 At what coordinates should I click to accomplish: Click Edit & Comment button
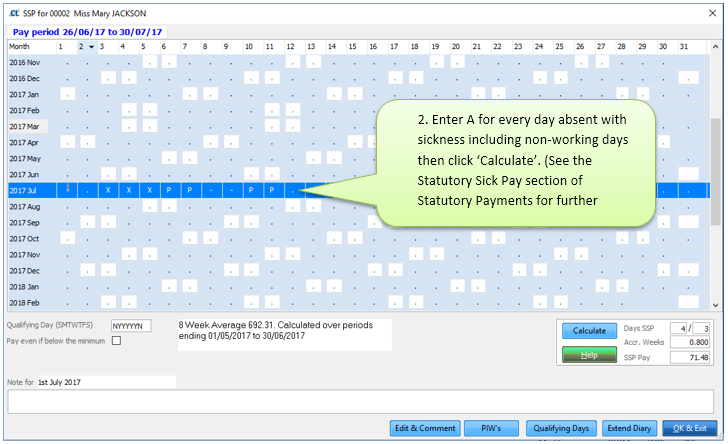click(x=425, y=428)
